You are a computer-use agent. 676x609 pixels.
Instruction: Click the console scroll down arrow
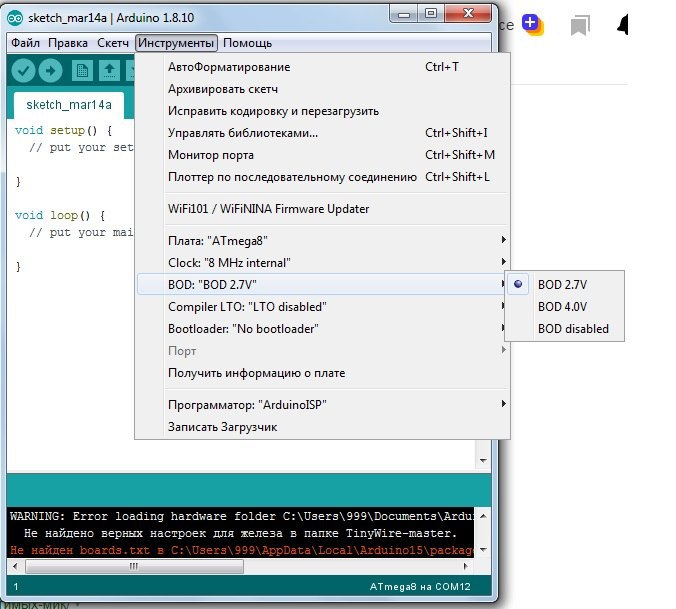[483, 550]
